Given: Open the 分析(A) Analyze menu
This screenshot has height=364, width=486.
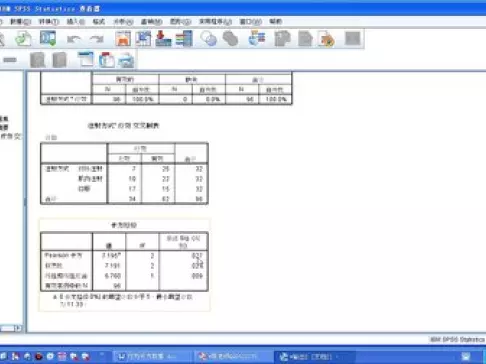Looking at the screenshot, I should coord(123,22).
